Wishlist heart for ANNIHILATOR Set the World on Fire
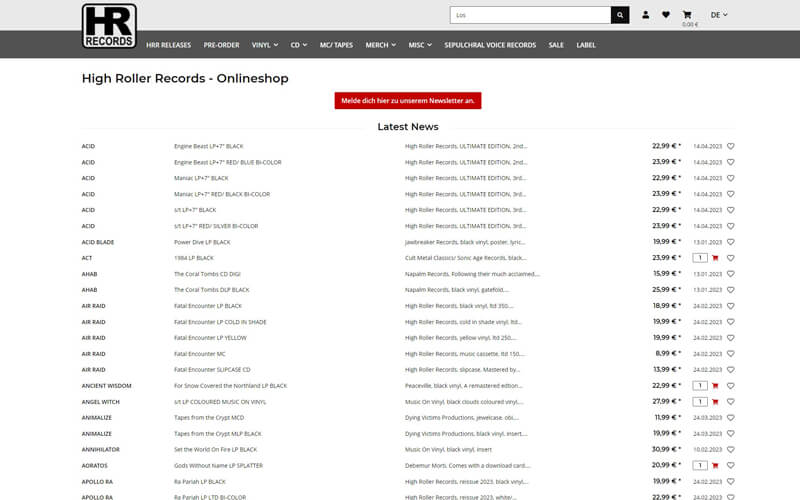The width and height of the screenshot is (800, 500). (x=731, y=449)
